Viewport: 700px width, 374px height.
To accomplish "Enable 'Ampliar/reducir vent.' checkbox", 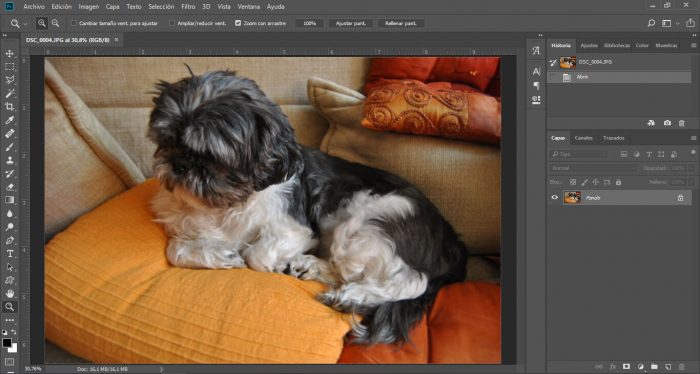I will pyautogui.click(x=172, y=23).
